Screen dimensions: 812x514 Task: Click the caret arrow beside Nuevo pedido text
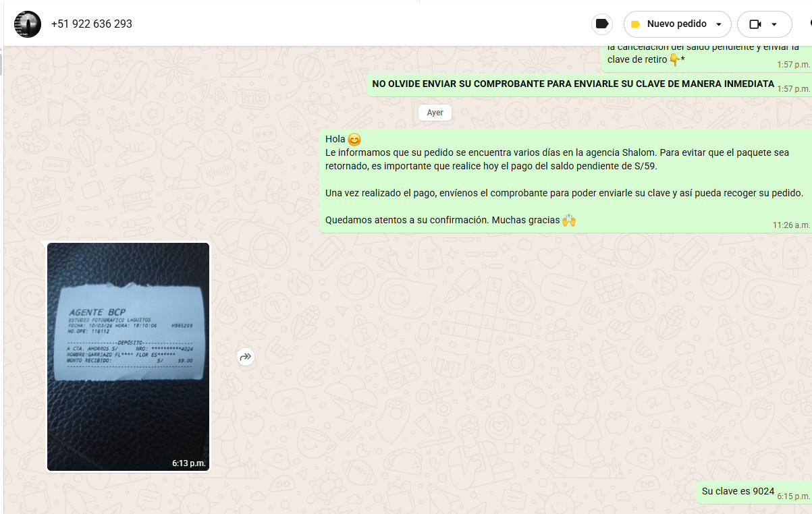point(719,24)
